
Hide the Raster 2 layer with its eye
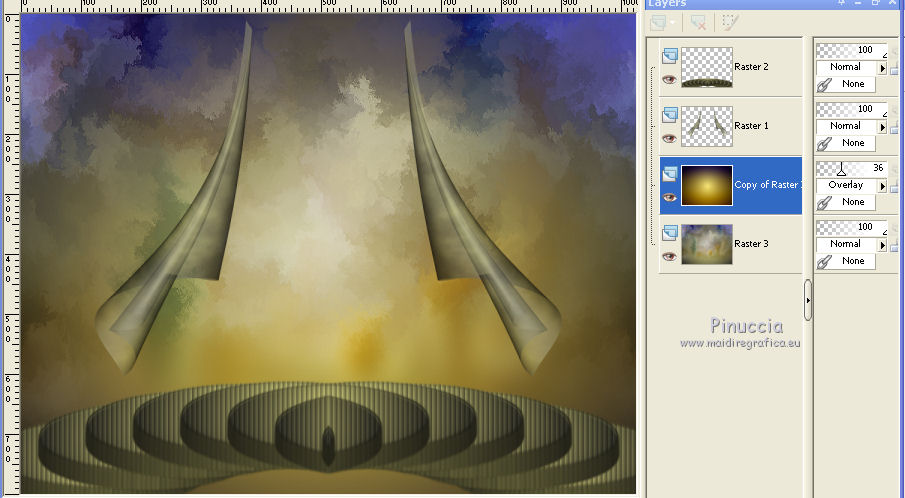point(669,80)
